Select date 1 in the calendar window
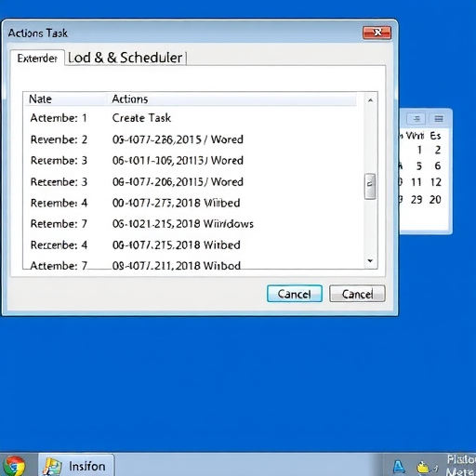476x476 pixels. click(419, 150)
